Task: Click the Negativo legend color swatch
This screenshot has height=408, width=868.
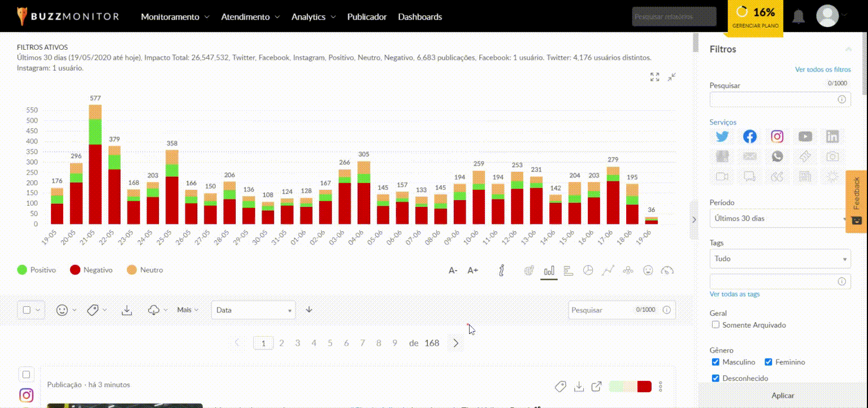Action: [x=75, y=270]
